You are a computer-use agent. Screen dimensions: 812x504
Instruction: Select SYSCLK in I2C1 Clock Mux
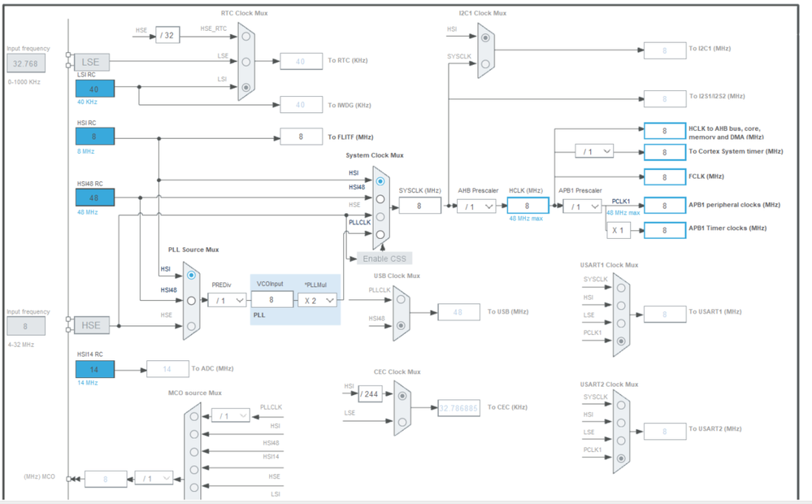(x=485, y=63)
